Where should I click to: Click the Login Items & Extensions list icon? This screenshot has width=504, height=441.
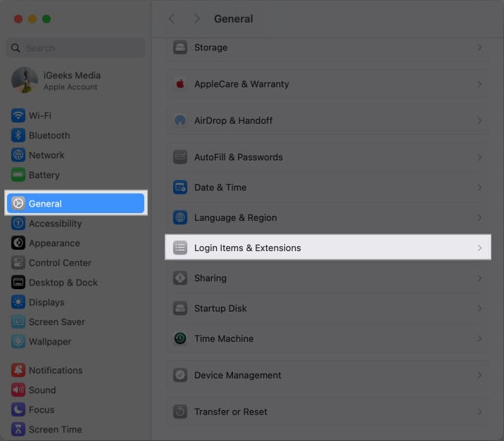180,248
